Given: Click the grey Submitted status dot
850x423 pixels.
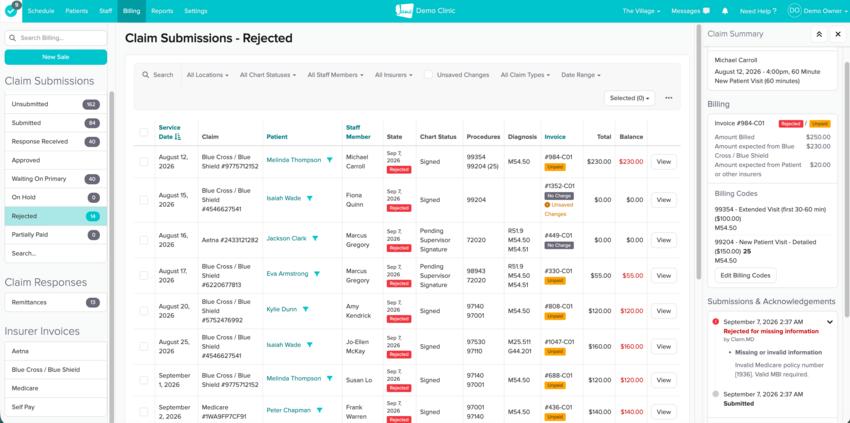Looking at the screenshot, I should tap(716, 394).
